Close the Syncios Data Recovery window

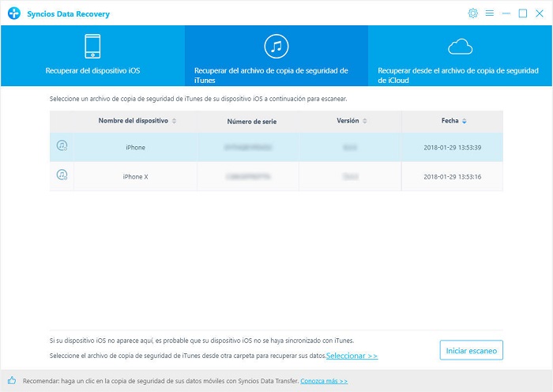coord(540,13)
